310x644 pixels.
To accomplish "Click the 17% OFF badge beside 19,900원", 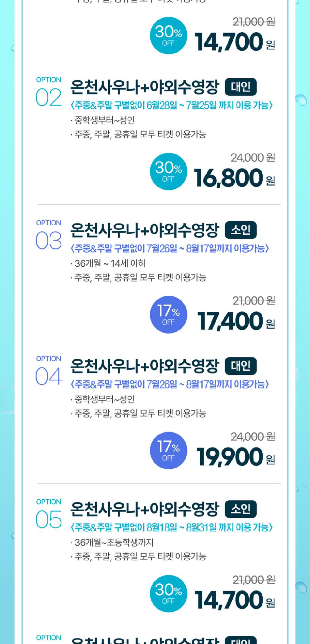I will 168,450.
